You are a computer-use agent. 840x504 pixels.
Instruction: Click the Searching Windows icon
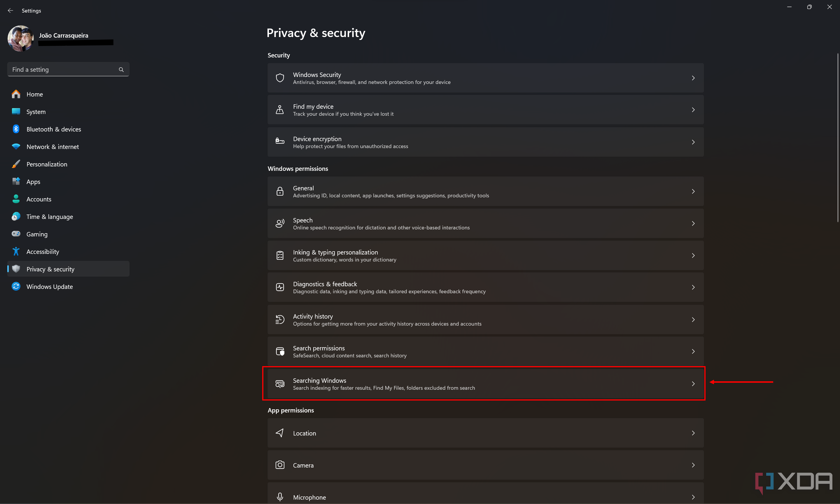280,383
